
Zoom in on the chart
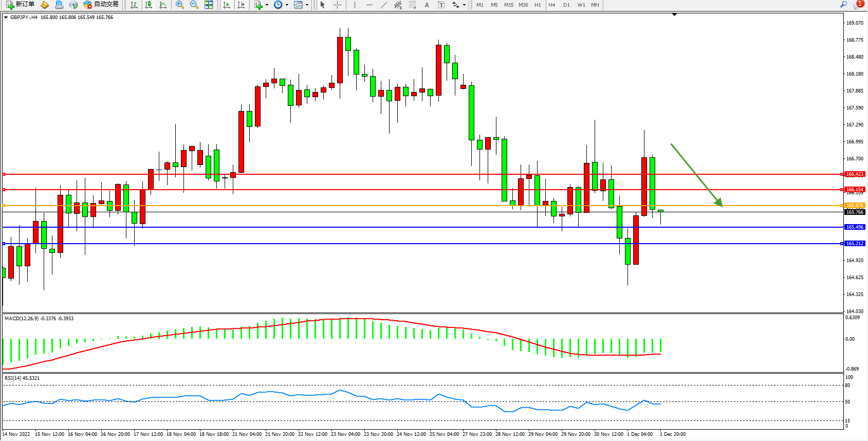(180, 5)
